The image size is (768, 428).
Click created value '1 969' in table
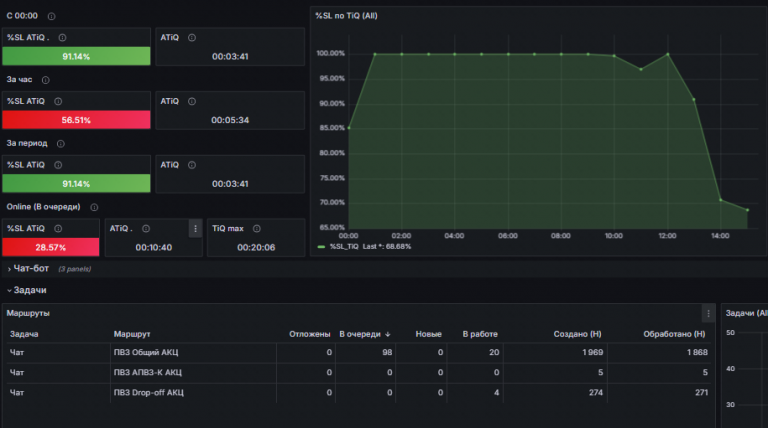[593, 352]
